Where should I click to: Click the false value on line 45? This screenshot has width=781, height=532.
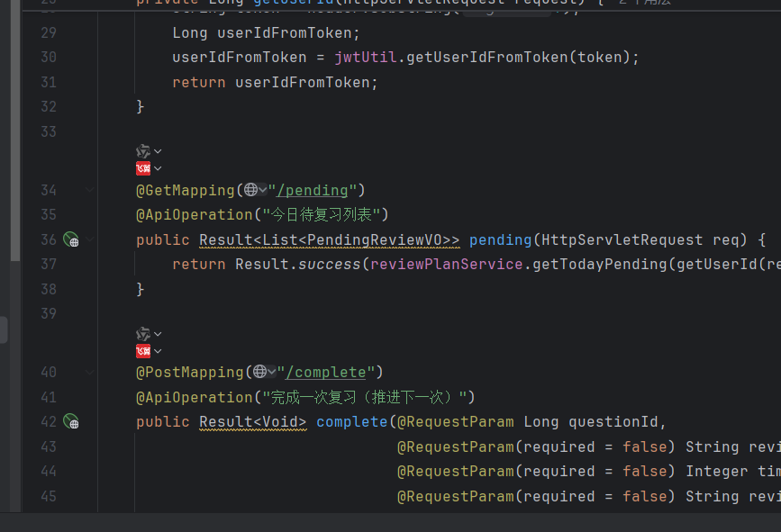[644, 496]
